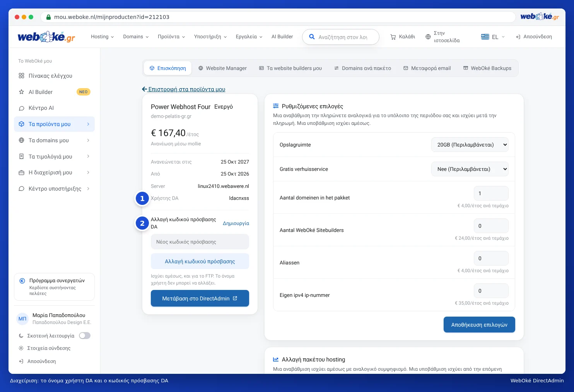Click the globe icon for homepage
The image size is (574, 392).
[x=428, y=37]
